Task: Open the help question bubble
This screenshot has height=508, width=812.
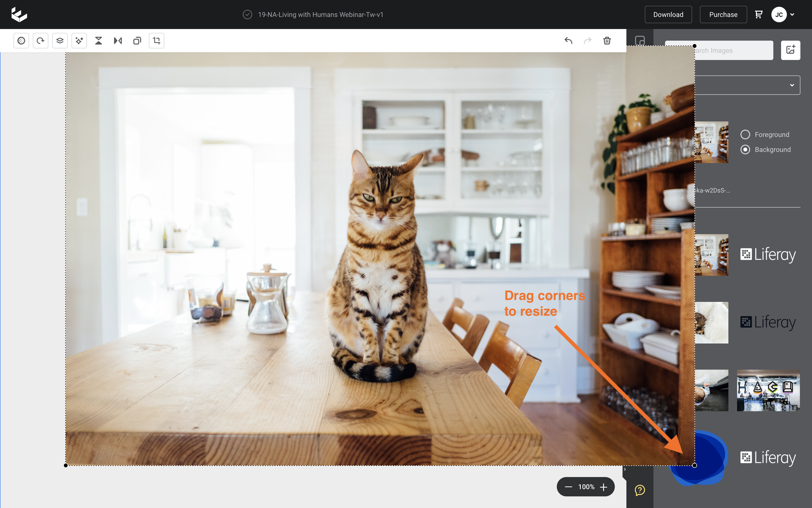Action: pyautogui.click(x=640, y=490)
